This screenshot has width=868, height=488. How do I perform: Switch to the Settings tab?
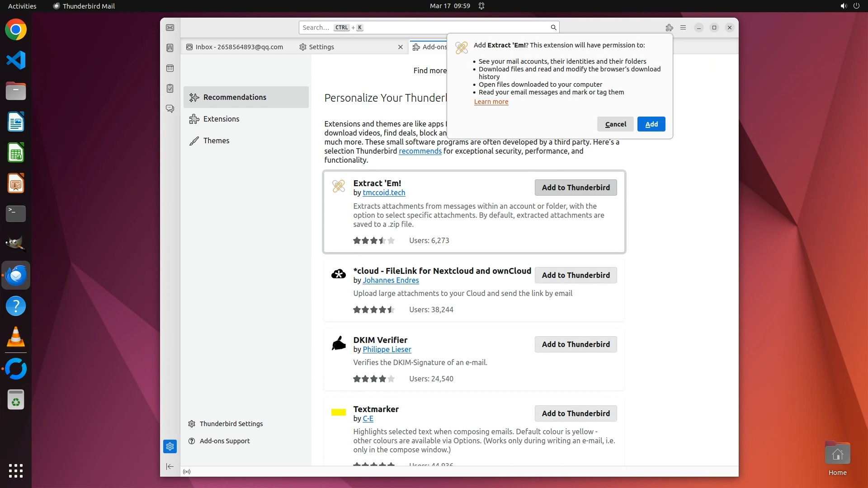point(321,47)
